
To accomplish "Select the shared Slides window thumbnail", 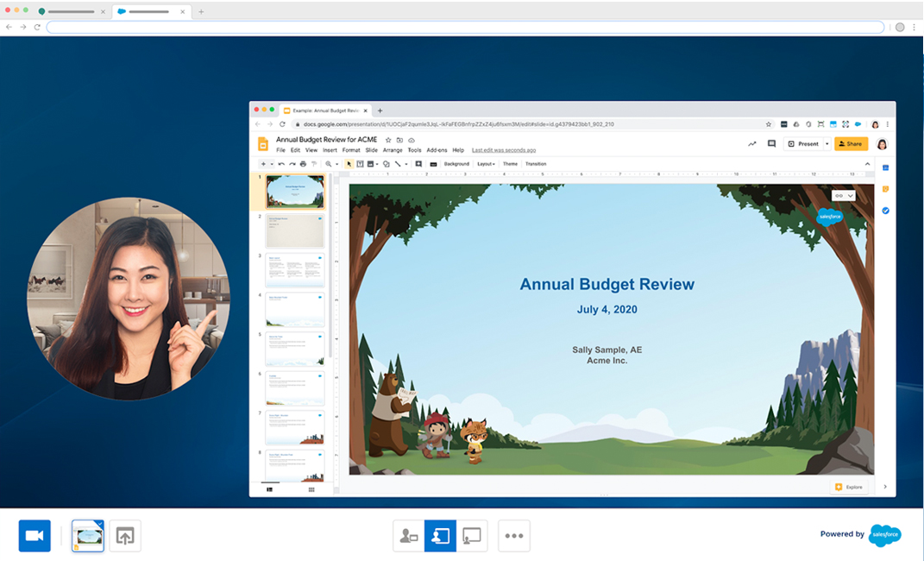I will [x=88, y=536].
